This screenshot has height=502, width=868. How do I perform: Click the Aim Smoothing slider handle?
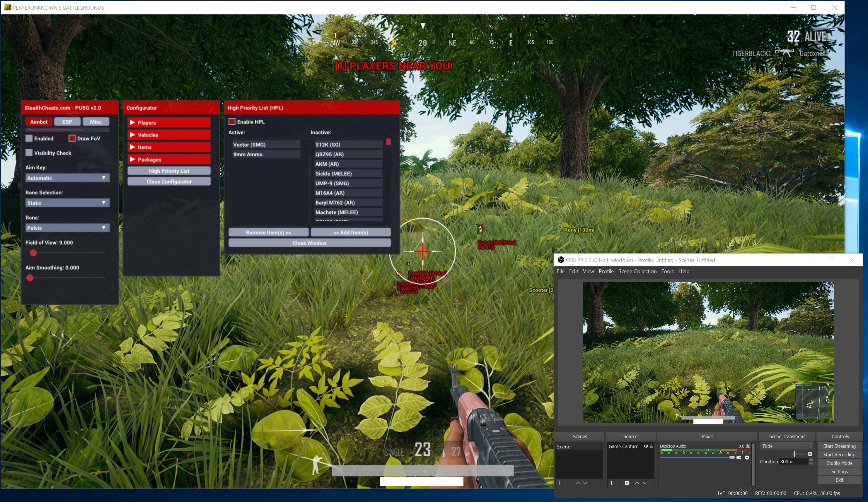pos(30,278)
